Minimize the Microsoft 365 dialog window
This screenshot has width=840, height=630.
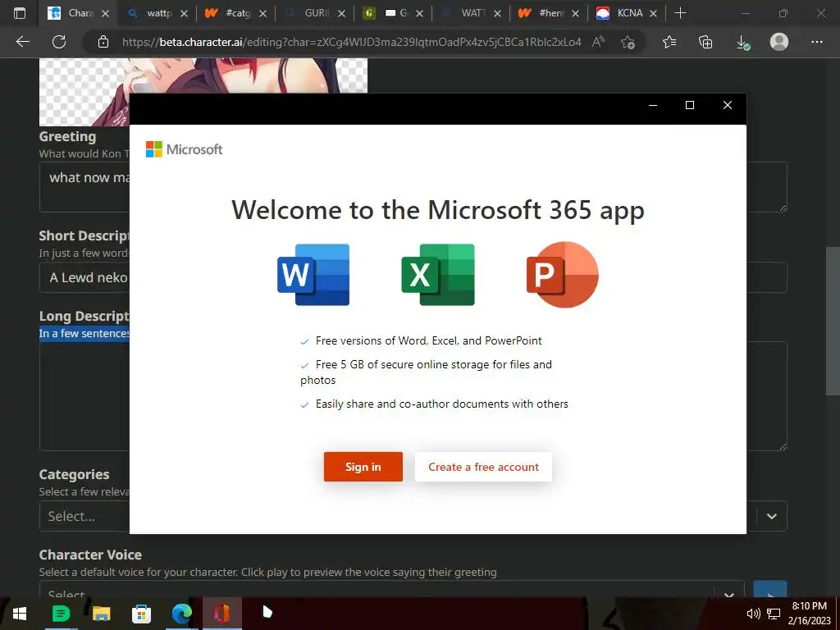(653, 106)
